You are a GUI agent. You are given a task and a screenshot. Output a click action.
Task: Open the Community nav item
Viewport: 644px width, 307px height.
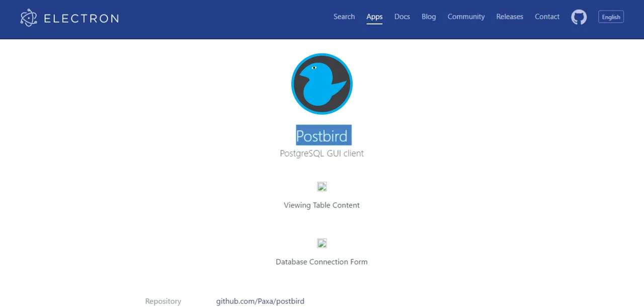(x=466, y=17)
